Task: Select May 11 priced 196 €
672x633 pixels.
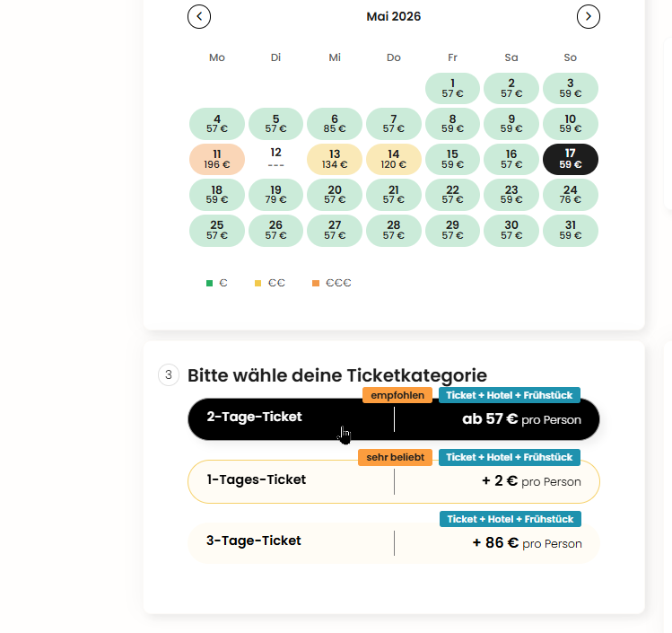Action: pyautogui.click(x=217, y=159)
